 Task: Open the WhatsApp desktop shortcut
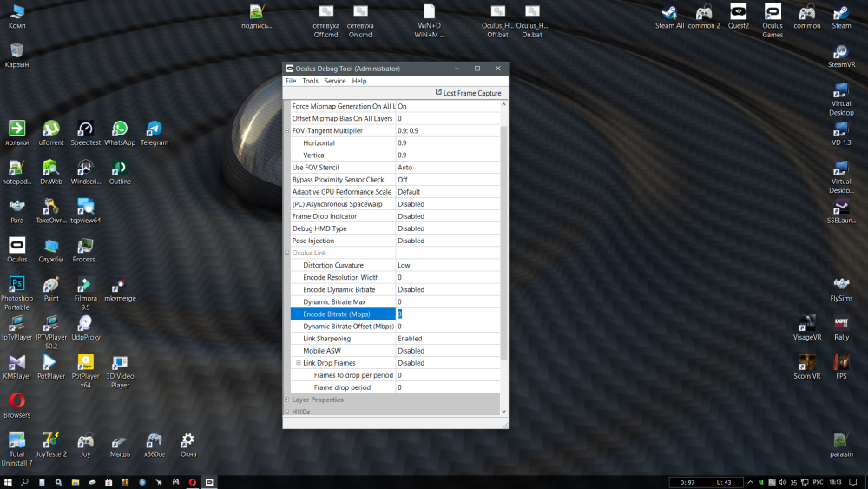(120, 134)
